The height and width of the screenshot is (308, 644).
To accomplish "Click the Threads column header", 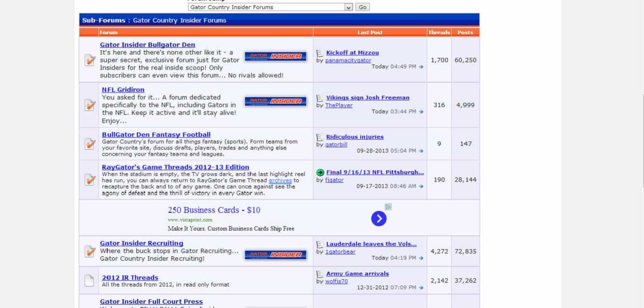I will [439, 33].
